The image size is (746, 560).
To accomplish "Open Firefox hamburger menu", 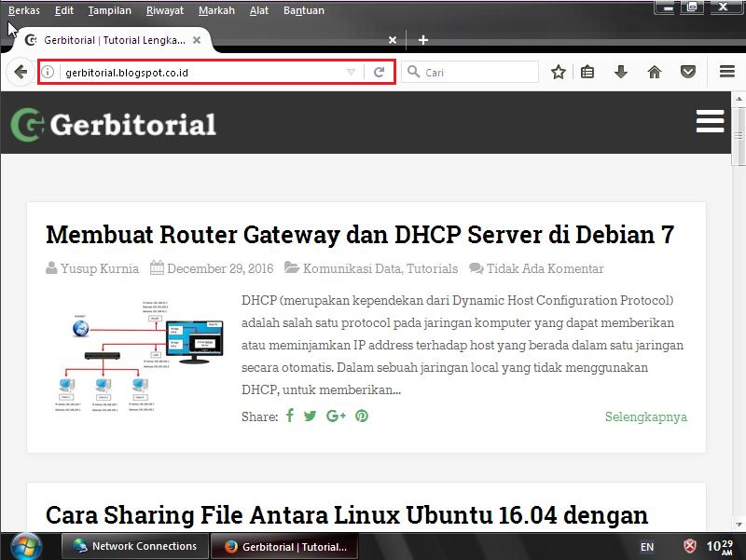I will (x=727, y=72).
